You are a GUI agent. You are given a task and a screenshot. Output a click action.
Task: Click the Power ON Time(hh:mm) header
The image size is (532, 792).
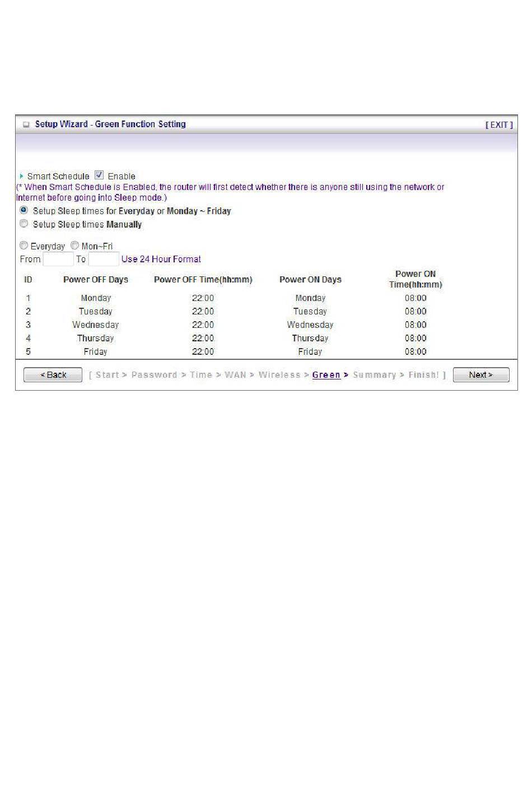[416, 279]
